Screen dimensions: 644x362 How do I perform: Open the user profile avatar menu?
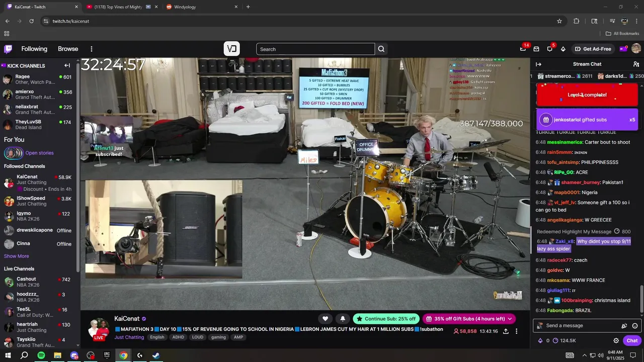636,49
